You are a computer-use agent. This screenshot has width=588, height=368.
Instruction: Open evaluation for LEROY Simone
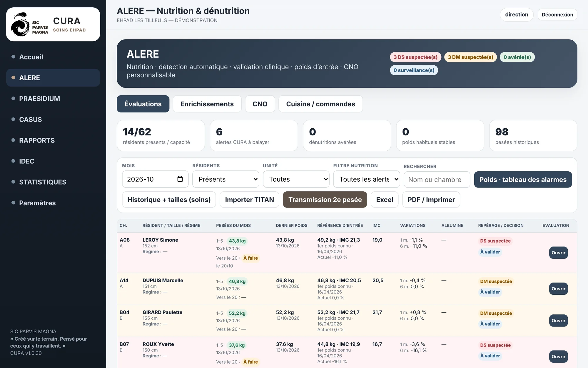558,253
